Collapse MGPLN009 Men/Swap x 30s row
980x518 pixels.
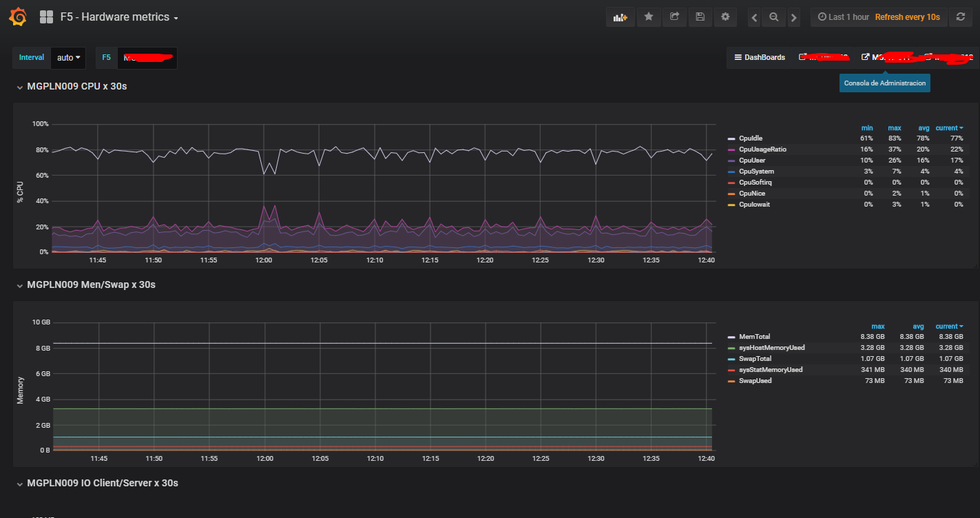(x=90, y=285)
